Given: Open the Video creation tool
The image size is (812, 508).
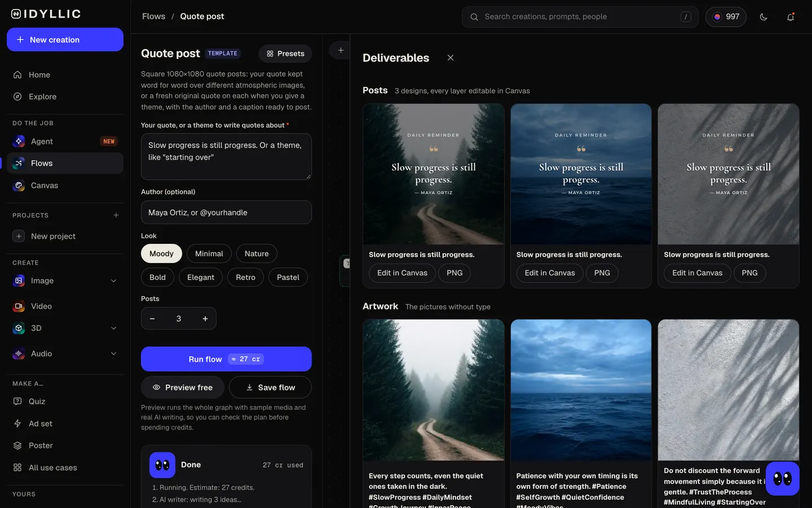Looking at the screenshot, I should point(65,306).
